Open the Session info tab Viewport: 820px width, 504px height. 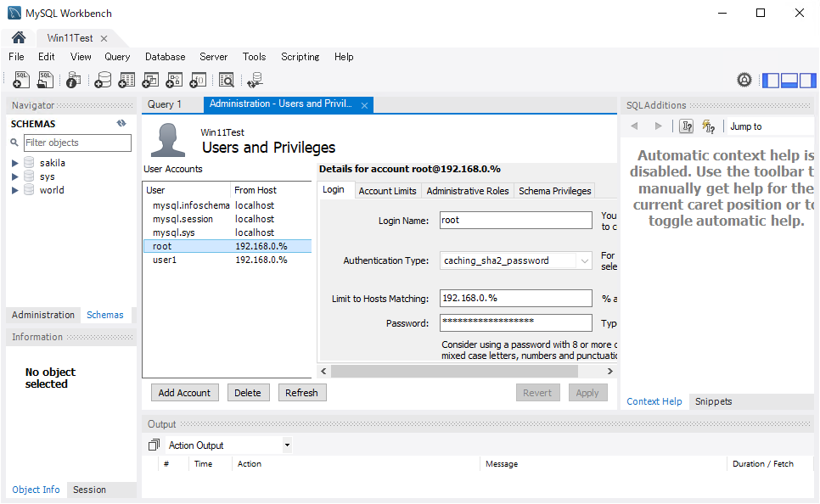tap(89, 490)
